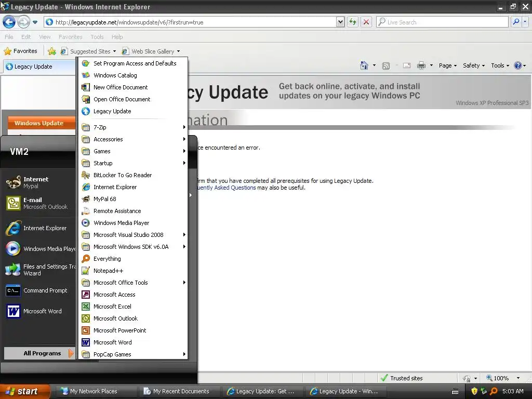
Task: Expand 7-Zip submenu
Action: pyautogui.click(x=133, y=127)
